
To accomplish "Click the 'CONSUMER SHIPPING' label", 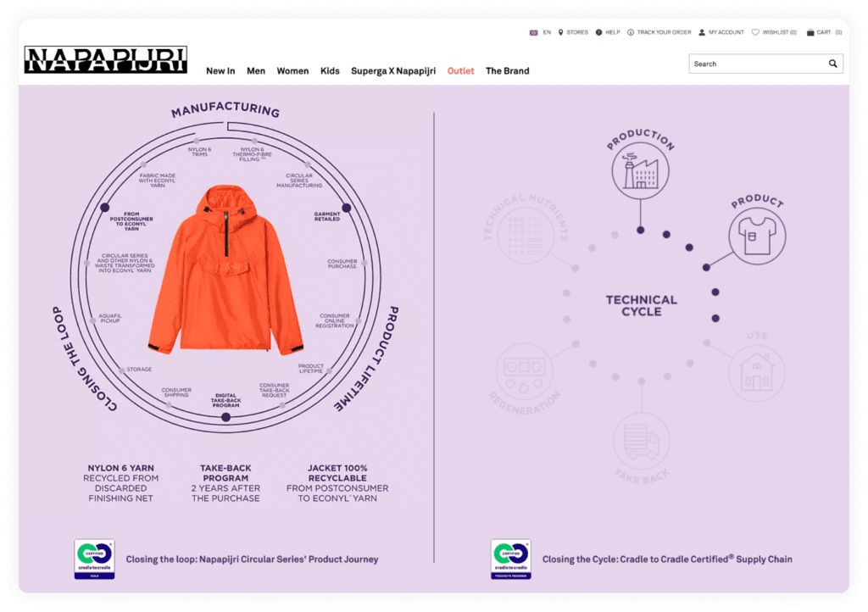I will point(176,392).
